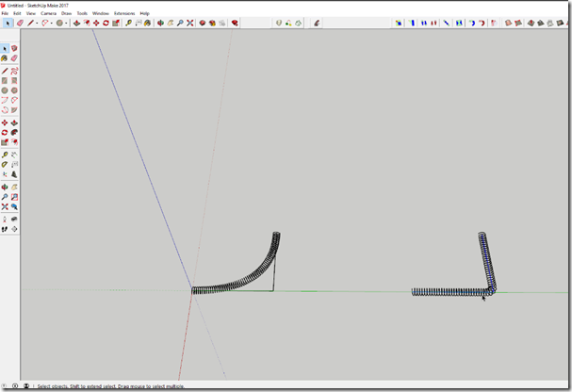The image size is (572, 392).
Task: Choose Rectangle tool in the left palette
Action: pos(5,81)
